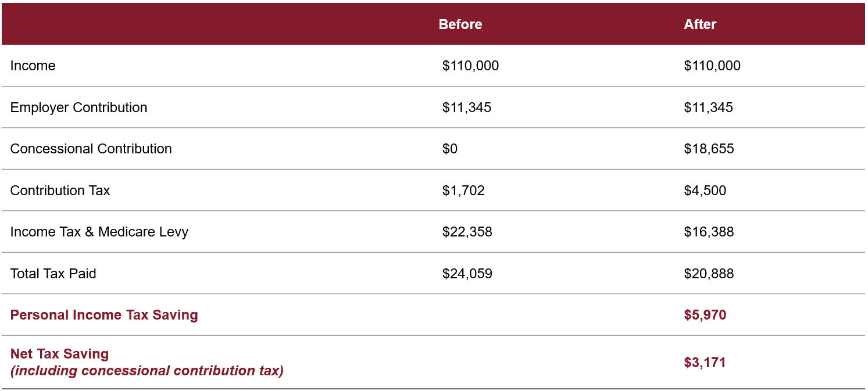Click the Total Tax Paid label

53,274
